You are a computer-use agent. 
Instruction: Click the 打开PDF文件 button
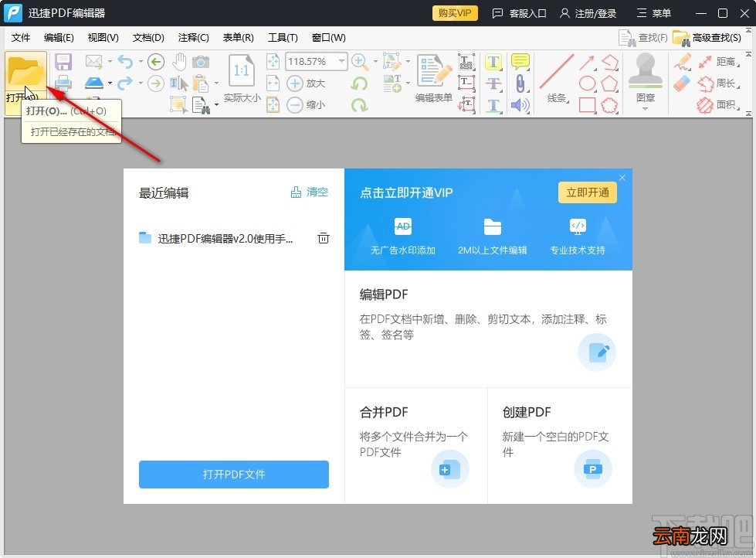pos(234,475)
